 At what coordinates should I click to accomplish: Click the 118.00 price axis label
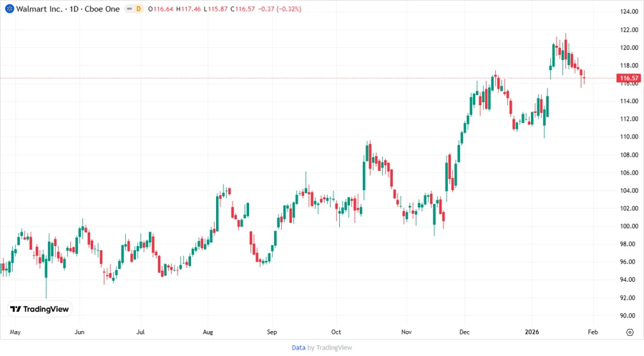629,65
